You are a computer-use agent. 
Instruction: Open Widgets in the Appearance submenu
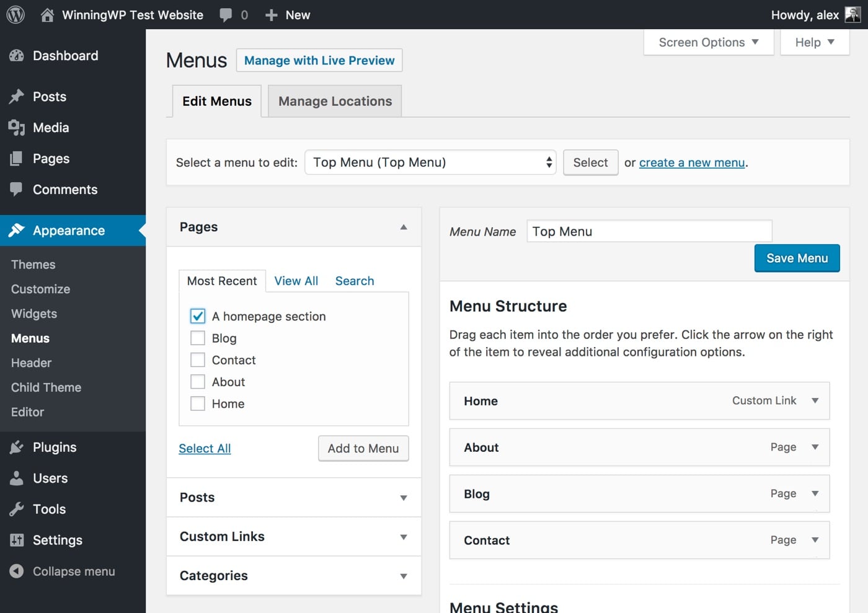[x=34, y=314]
